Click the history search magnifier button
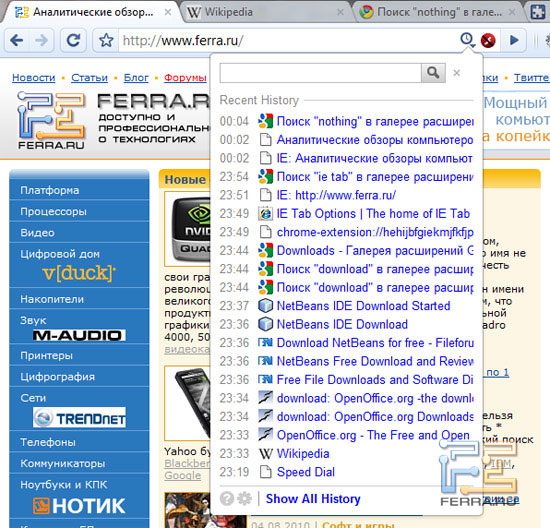The width and height of the screenshot is (550, 528). [x=433, y=73]
